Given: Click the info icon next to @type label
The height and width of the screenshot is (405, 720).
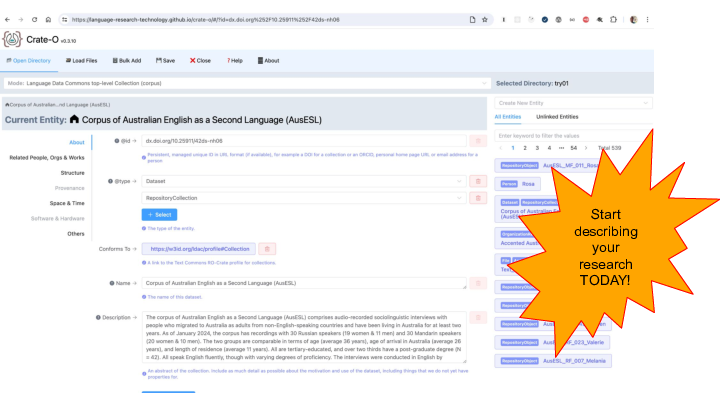Looking at the screenshot, I should point(110,181).
